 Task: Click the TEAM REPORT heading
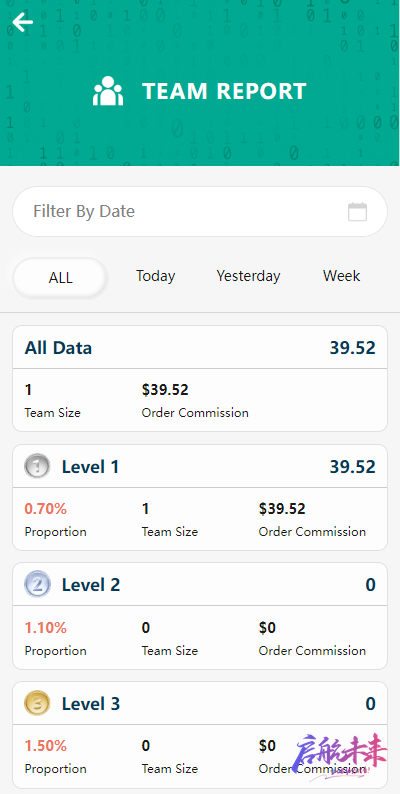[224, 91]
